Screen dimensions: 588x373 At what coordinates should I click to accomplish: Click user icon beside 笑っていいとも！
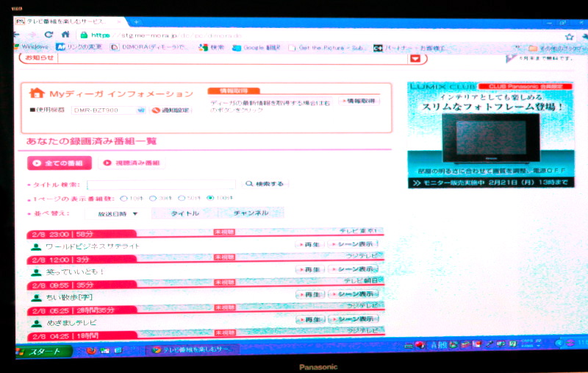(x=36, y=272)
